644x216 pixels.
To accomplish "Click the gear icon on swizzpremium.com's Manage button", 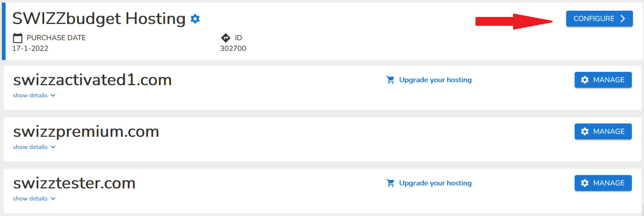I will tap(585, 132).
